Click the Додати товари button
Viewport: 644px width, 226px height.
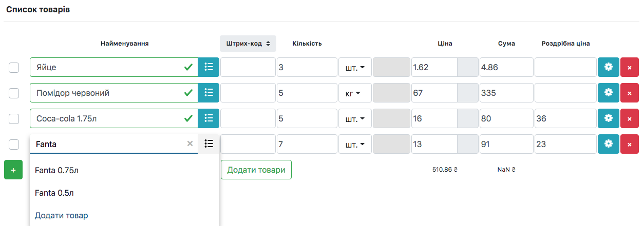(256, 170)
